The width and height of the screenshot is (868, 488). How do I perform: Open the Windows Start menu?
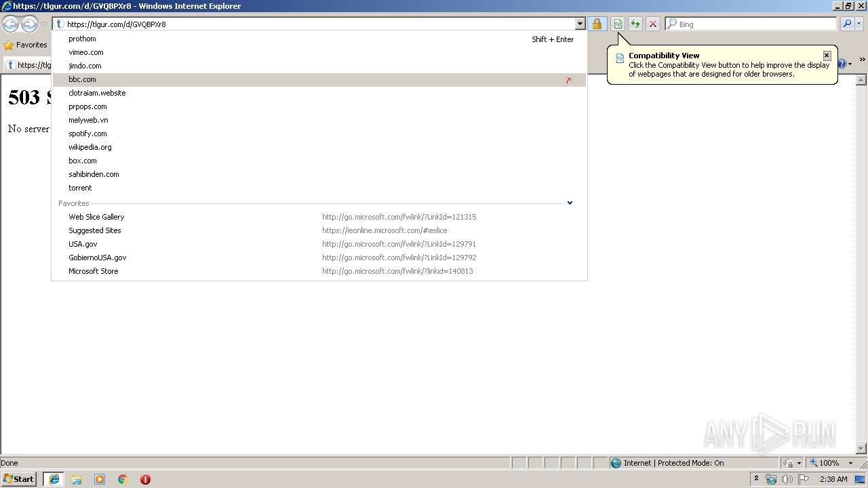tap(18, 479)
